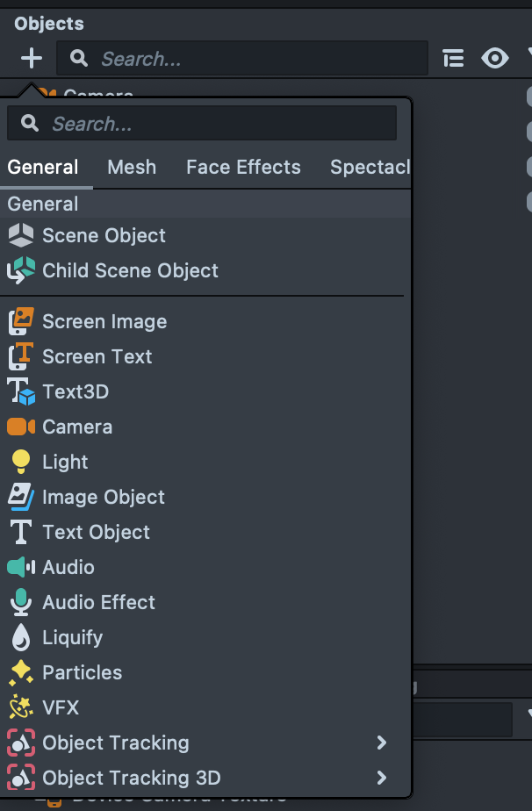Select the Scene Object cube icon
532x811 pixels.
(21, 235)
